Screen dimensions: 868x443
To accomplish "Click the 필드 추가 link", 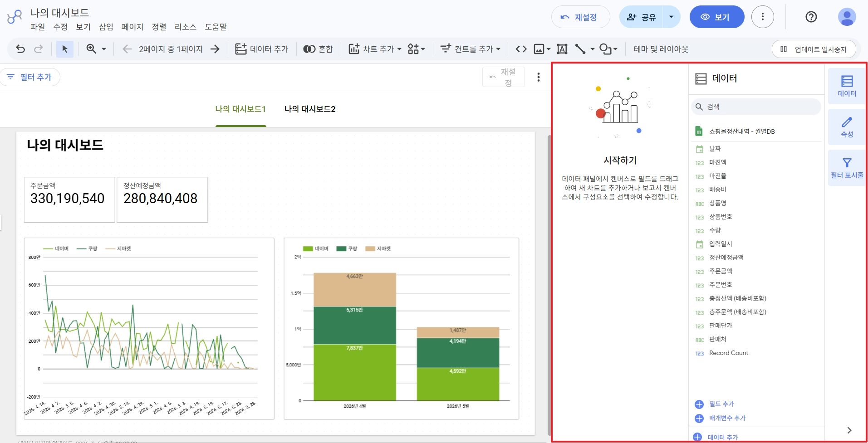I will pyautogui.click(x=715, y=404).
